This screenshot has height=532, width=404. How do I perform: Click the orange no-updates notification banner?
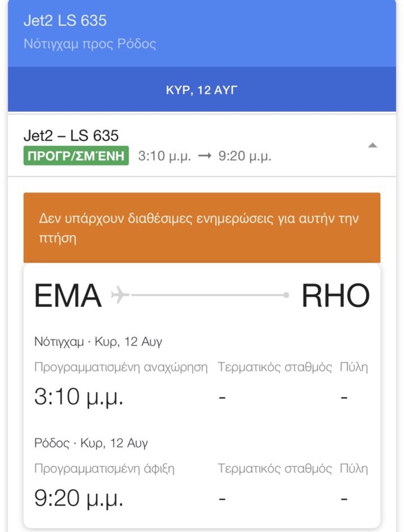(202, 228)
